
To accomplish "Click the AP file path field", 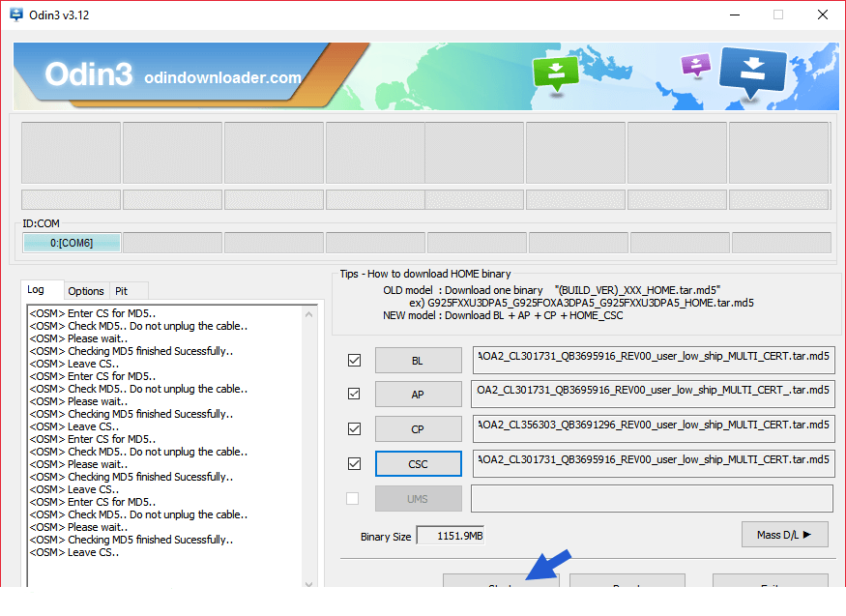I will pos(653,394).
